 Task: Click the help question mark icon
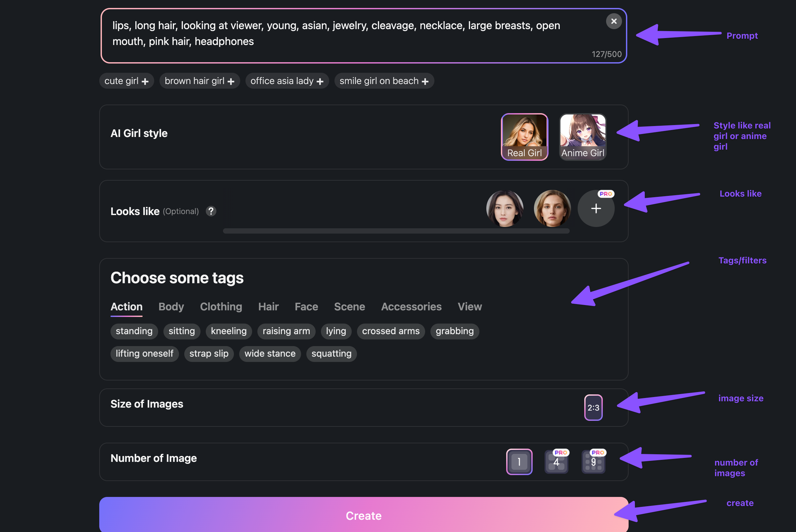point(211,211)
